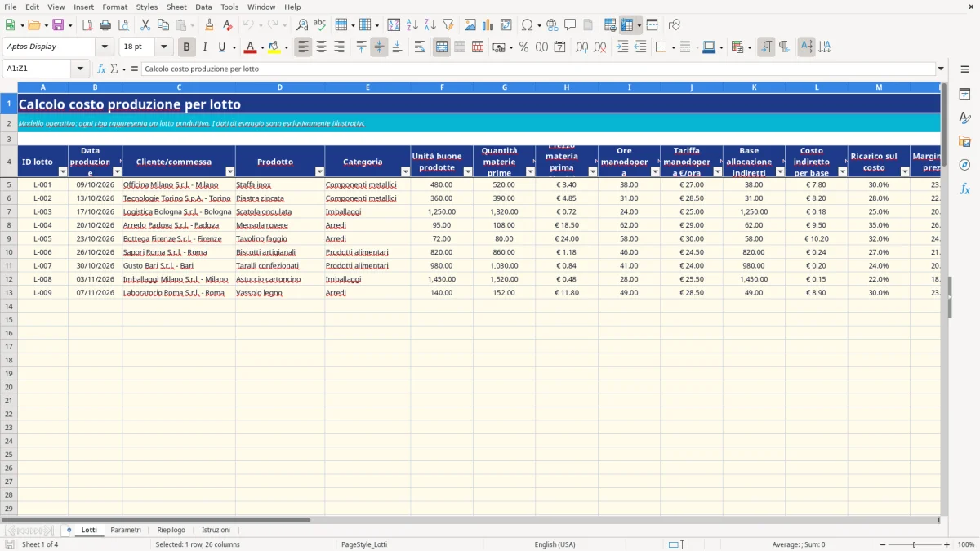Image resolution: width=980 pixels, height=551 pixels.
Task: Open the Function Wizard next to the formula bar
Action: pyautogui.click(x=101, y=69)
